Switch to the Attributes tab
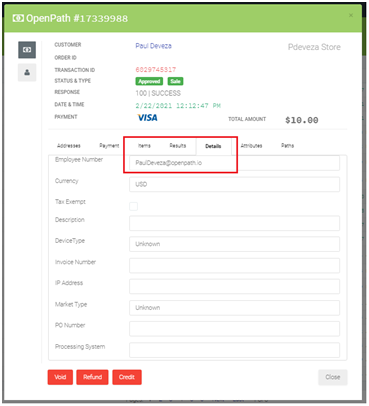The image size is (369, 406). coord(251,146)
